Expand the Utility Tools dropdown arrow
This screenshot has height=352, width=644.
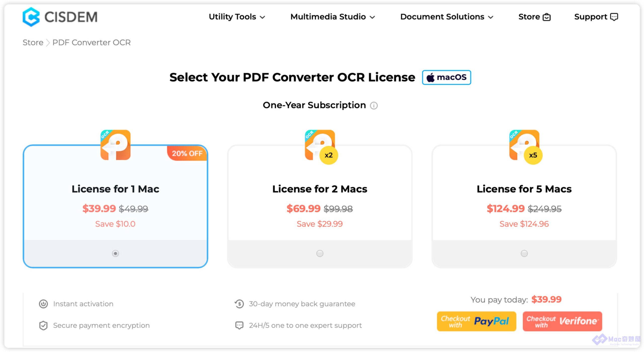[x=263, y=17]
